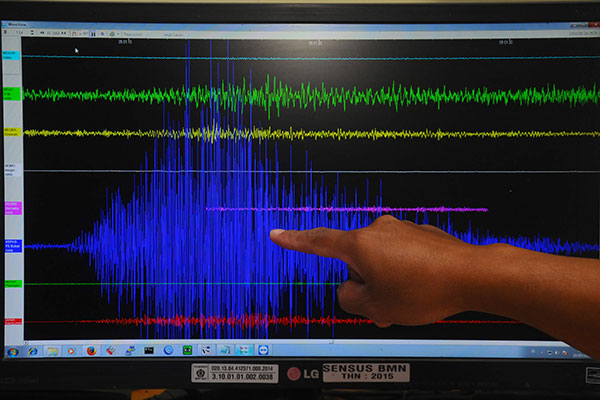Click the printer icon in the toolbar
600x400 pixels.
(113, 34)
